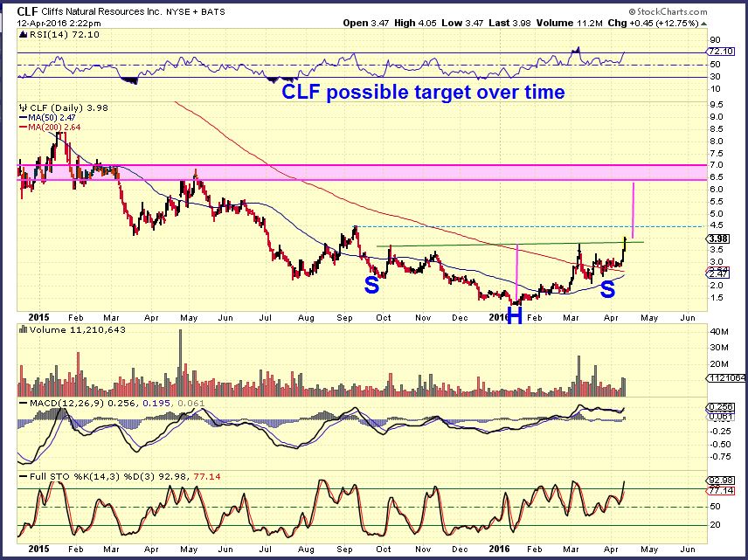Click the RSI(14) 72.10 indicator label
Viewport: 748px width, 560px height.
[x=64, y=34]
